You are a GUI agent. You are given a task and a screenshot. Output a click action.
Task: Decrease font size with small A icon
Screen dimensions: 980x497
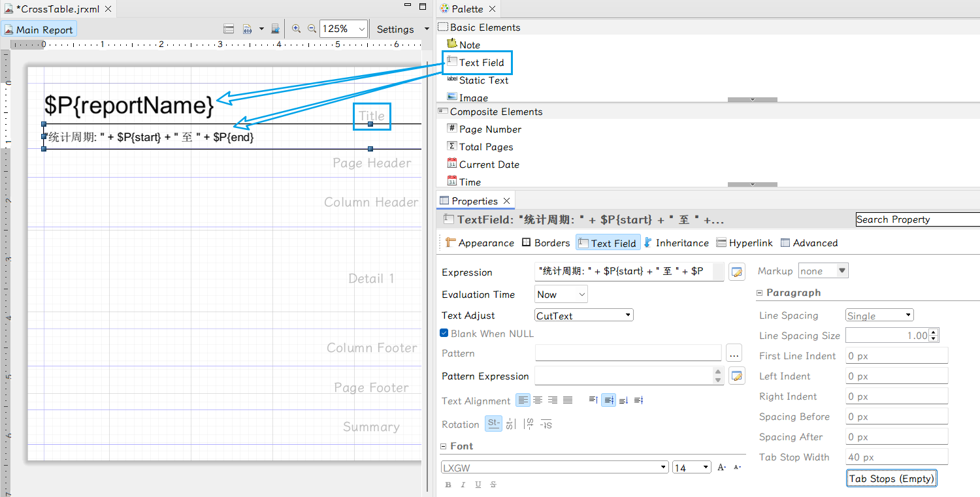point(737,467)
